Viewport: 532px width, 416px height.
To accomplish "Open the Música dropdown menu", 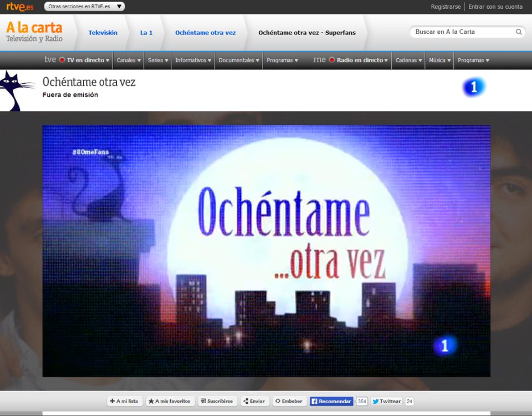I will (x=439, y=60).
